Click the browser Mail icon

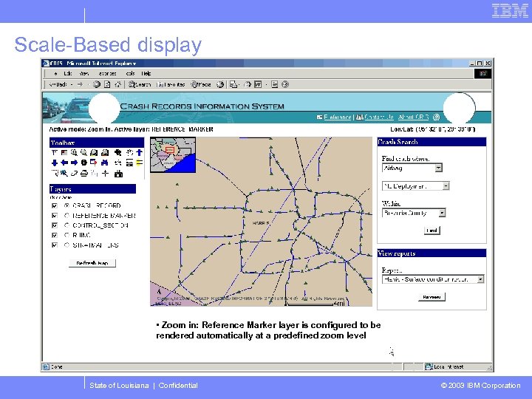coord(233,84)
